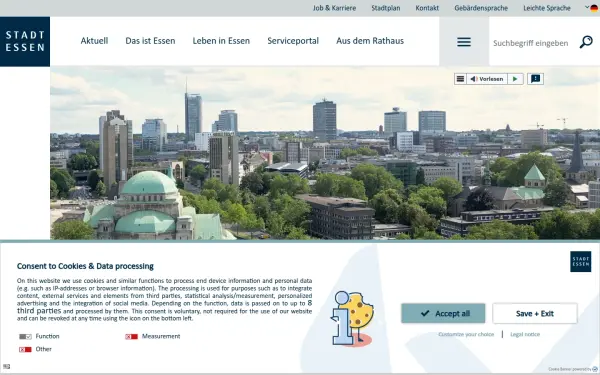The image size is (600, 375).
Task: Open the Kontakt link
Action: click(427, 8)
